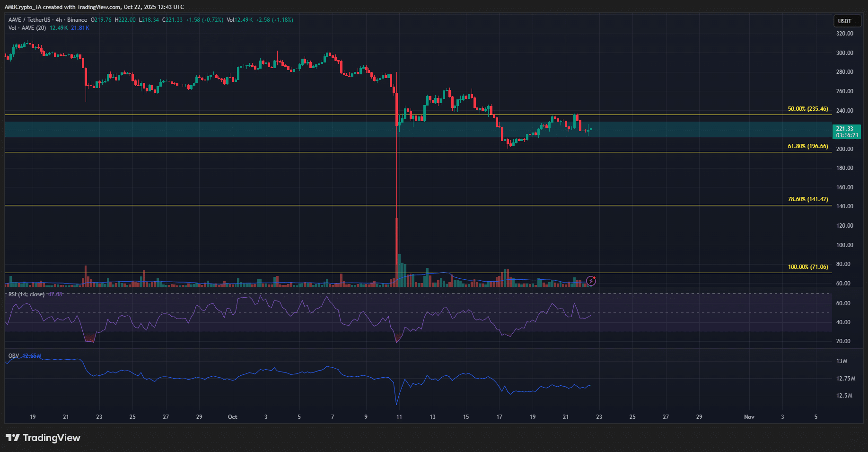Click the blue 21.81 K volume average value
Image resolution: width=868 pixels, height=452 pixels.
pyautogui.click(x=80, y=28)
